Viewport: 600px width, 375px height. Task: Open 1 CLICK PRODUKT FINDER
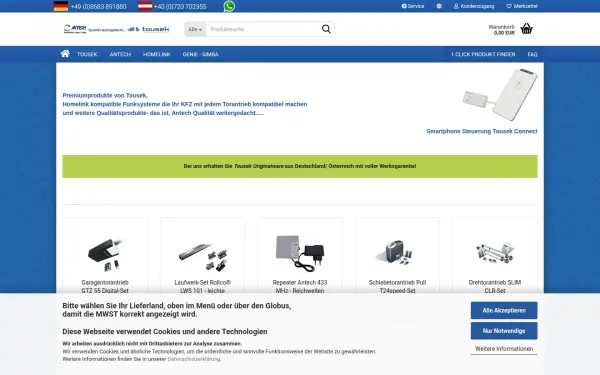pos(483,54)
